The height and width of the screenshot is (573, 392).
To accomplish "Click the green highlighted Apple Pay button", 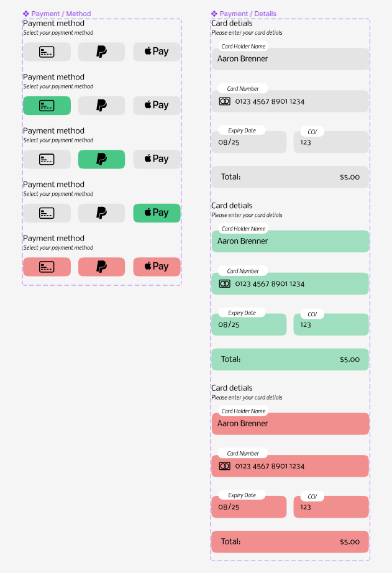I will tap(157, 213).
